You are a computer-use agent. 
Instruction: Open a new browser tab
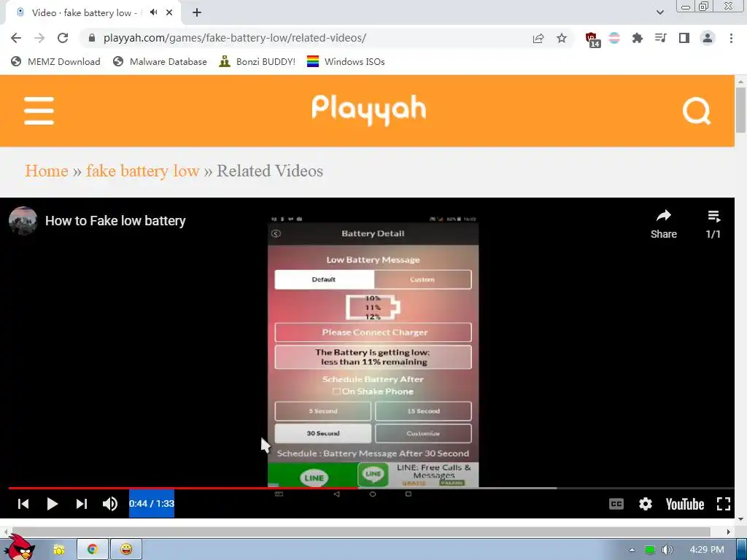click(197, 13)
